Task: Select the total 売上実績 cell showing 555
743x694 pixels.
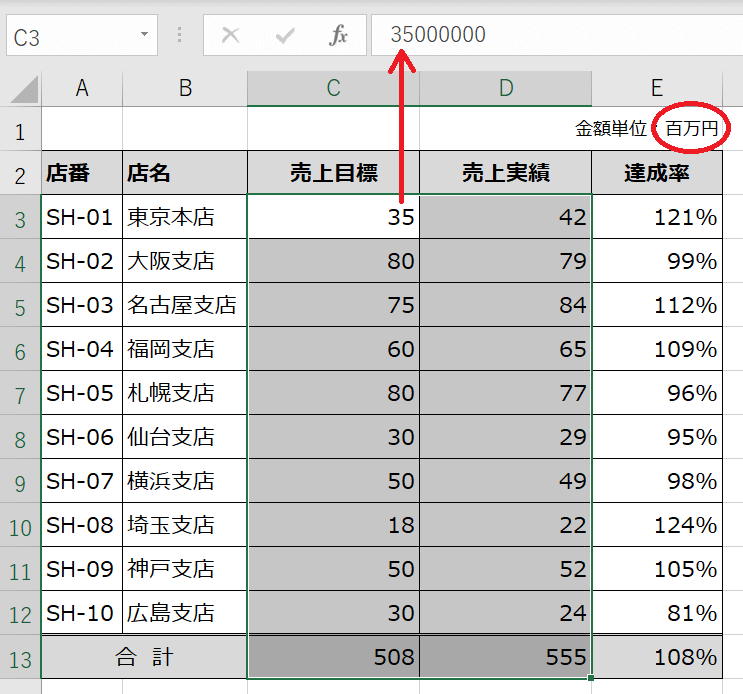Action: click(x=505, y=657)
